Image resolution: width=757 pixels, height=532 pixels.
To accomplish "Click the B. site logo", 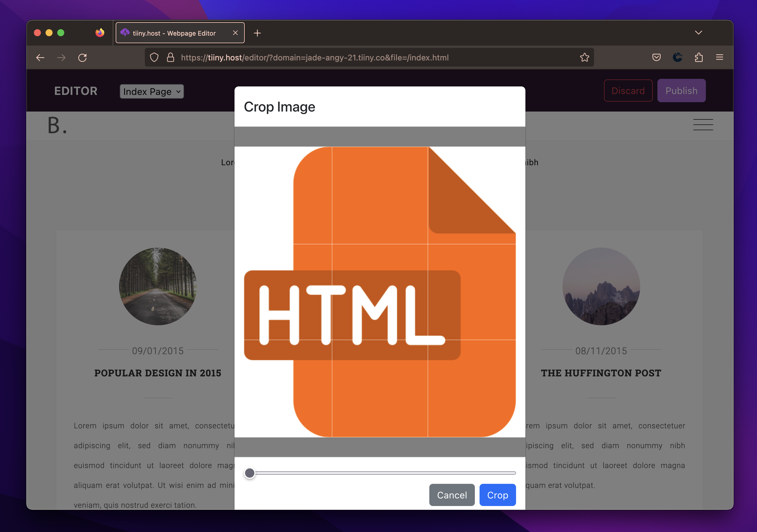I will coord(57,125).
